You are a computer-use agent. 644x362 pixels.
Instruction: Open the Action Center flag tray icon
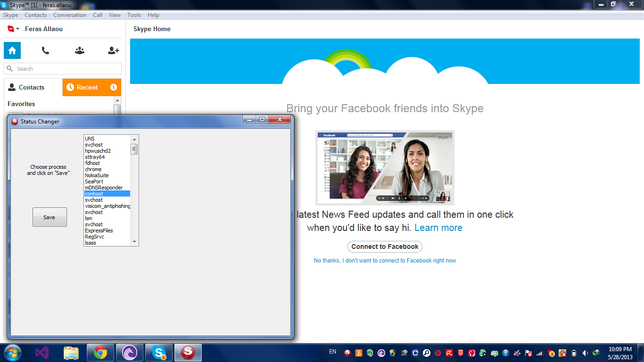pyautogui.click(x=528, y=353)
